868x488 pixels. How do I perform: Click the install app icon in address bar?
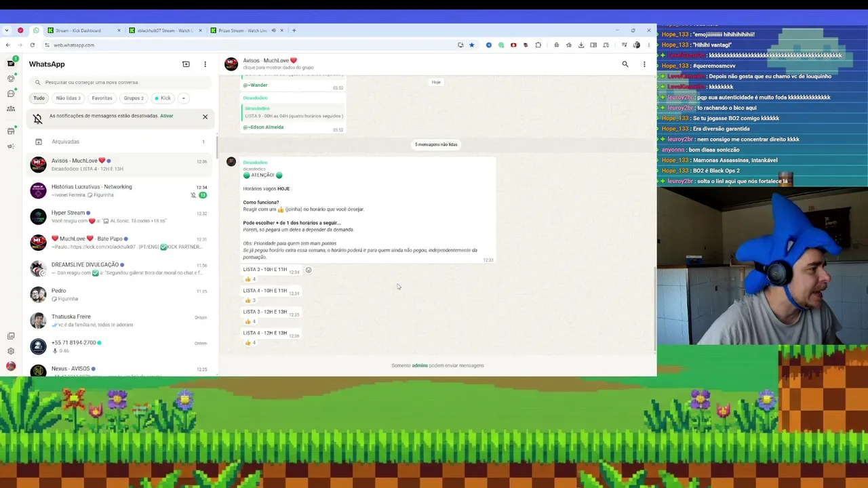click(460, 45)
